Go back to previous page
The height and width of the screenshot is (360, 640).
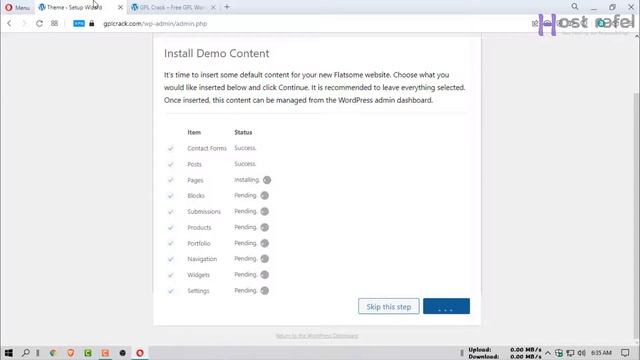(9, 24)
